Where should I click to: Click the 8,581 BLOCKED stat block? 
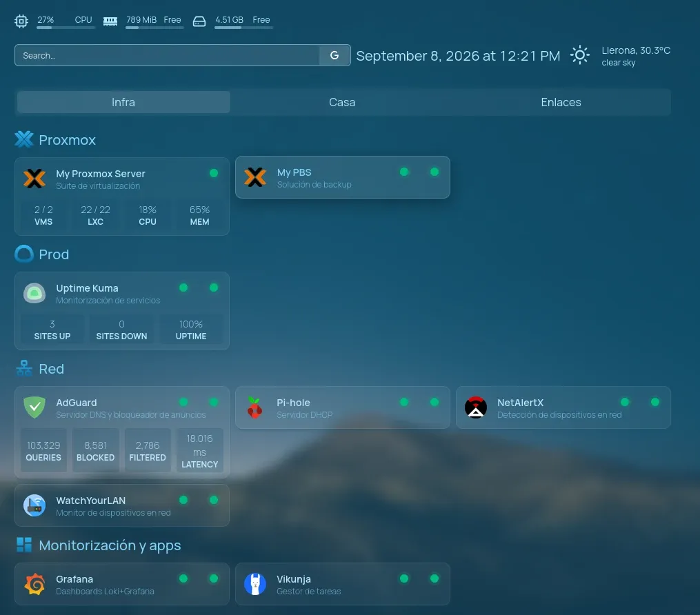click(x=96, y=451)
